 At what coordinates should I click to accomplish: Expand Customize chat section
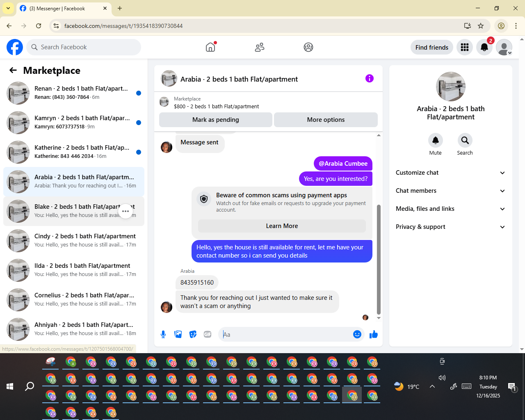click(x=451, y=173)
